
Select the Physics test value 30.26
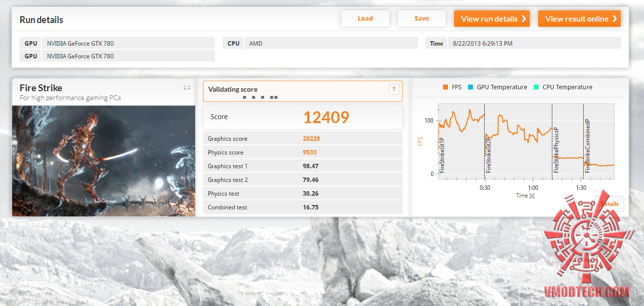(x=311, y=194)
